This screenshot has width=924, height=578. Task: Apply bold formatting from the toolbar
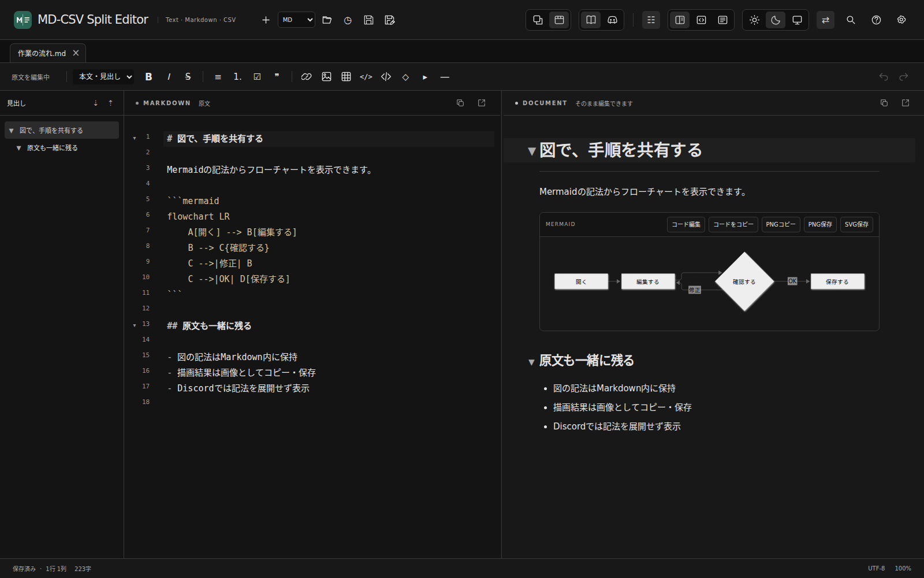(148, 77)
